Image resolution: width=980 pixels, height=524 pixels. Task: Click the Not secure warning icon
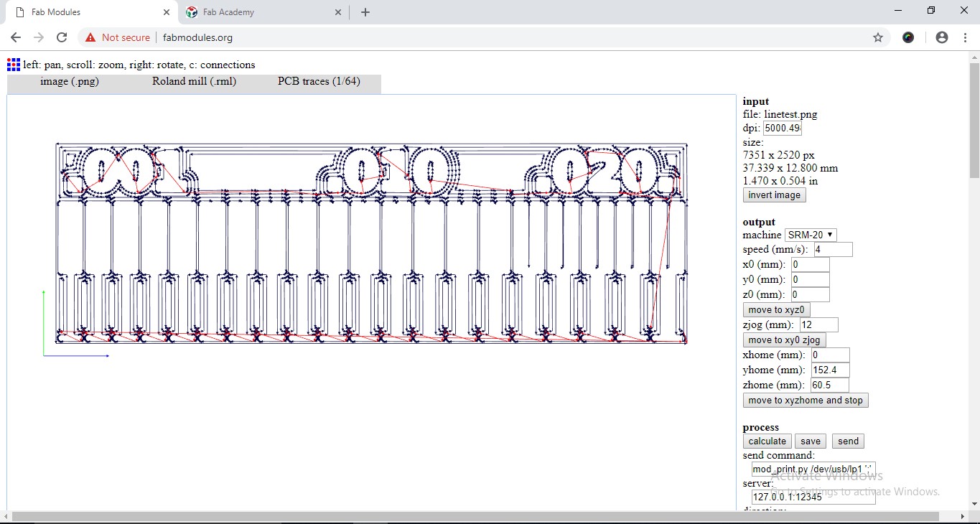point(90,37)
